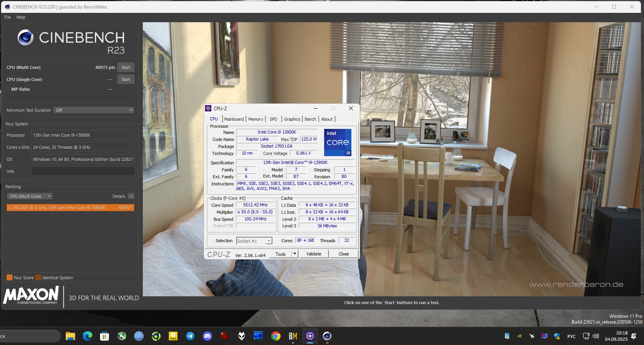Open Telegram from the taskbar
This screenshot has width=644, height=345.
click(190, 336)
